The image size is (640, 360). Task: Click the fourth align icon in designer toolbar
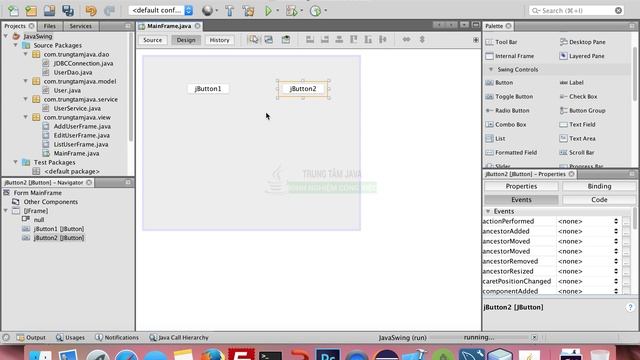(x=353, y=40)
